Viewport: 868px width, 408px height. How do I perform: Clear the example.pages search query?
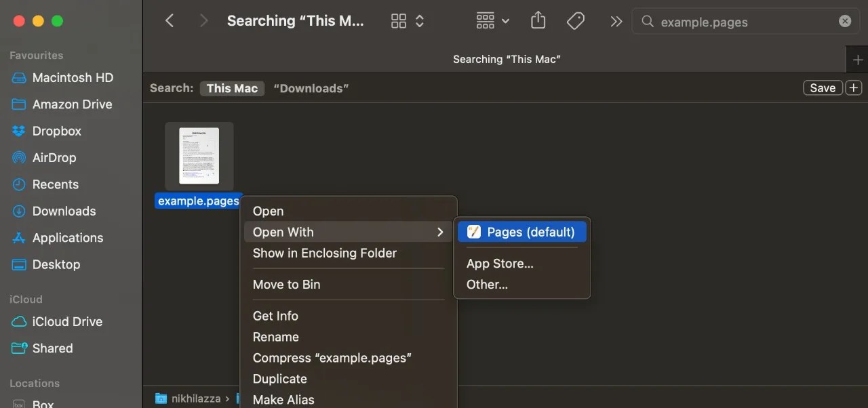point(844,21)
